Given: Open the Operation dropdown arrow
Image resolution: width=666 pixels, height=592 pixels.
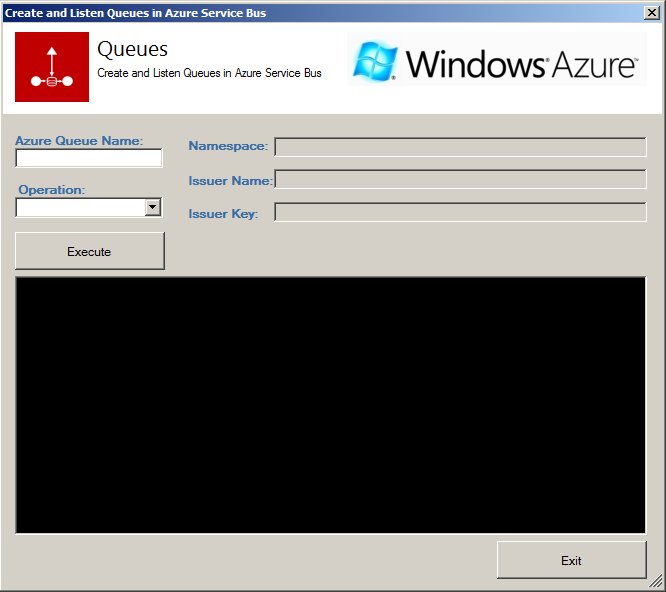Looking at the screenshot, I should point(153,207).
